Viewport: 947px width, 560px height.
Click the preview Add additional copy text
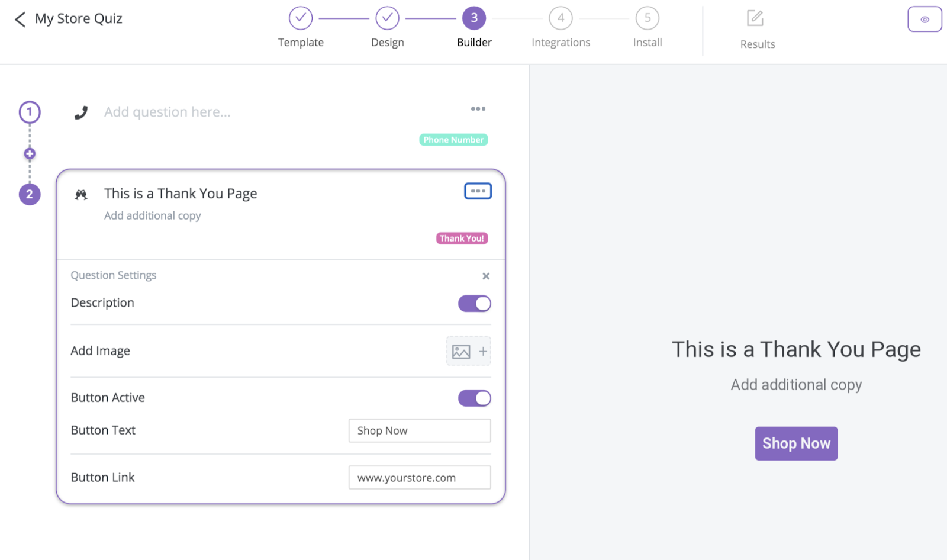pos(796,385)
